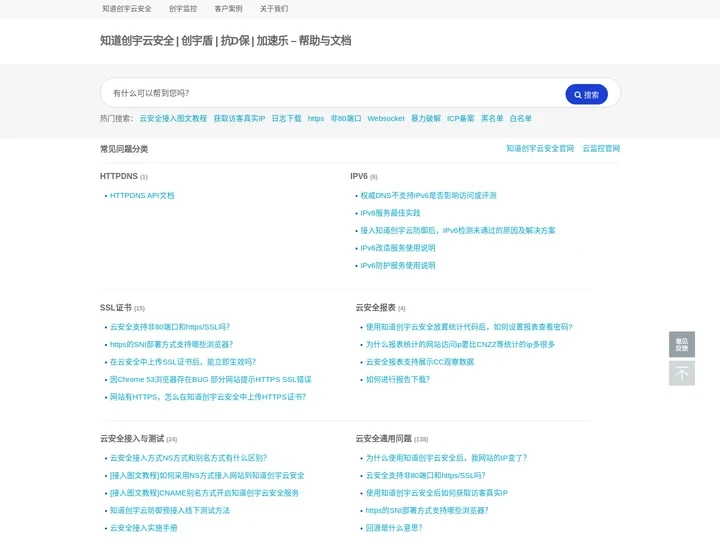Open https的SNI部署方式 article under SSL证书
The width and height of the screenshot is (720, 540).
(171, 344)
